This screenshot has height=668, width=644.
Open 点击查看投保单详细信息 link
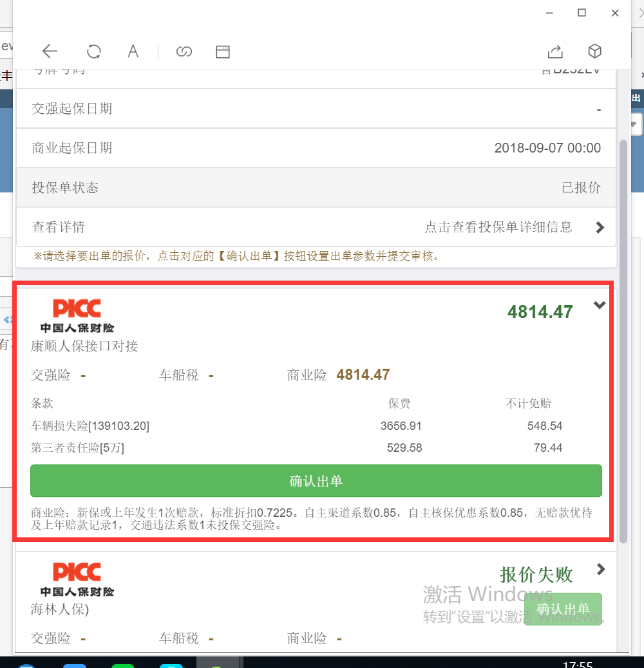(498, 227)
